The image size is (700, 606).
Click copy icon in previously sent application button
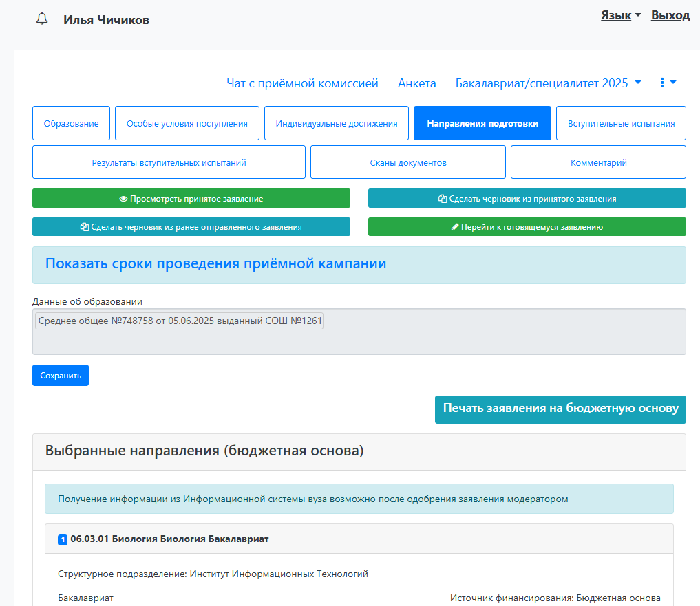pyautogui.click(x=85, y=227)
